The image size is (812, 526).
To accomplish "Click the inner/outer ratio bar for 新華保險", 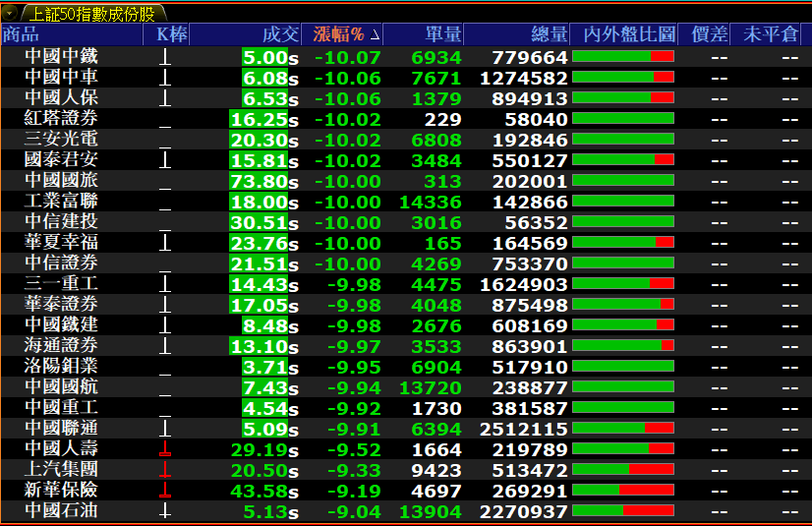I will 623,490.
